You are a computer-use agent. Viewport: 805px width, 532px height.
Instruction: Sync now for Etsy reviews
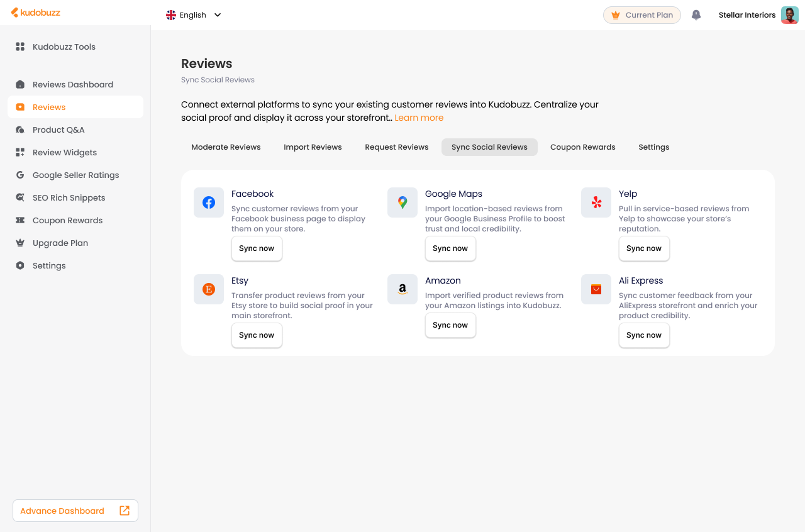coord(257,335)
